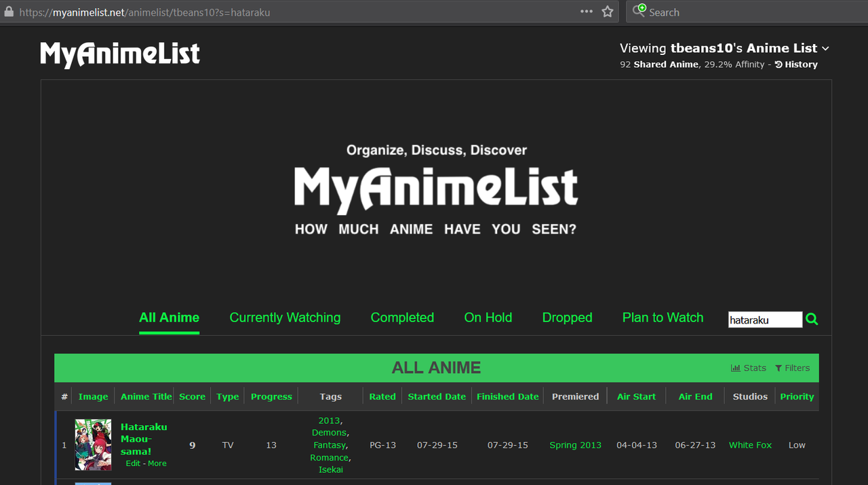Click the browser Search box

click(x=747, y=12)
